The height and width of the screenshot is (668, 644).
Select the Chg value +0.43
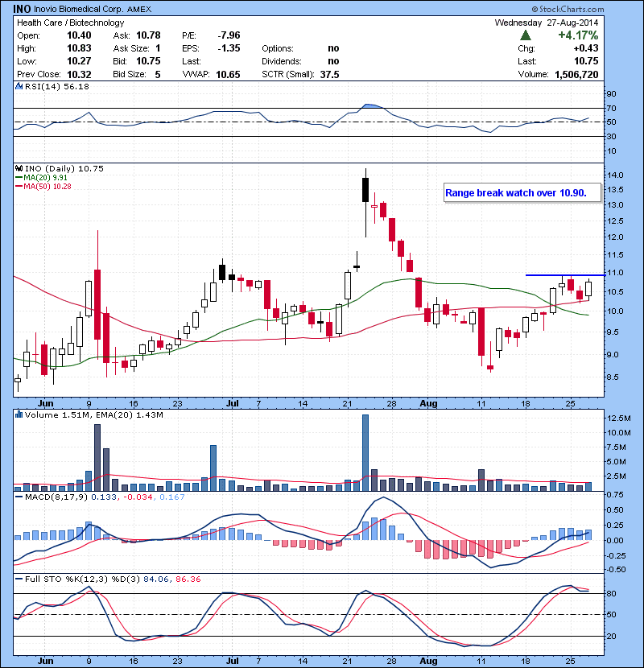click(586, 48)
